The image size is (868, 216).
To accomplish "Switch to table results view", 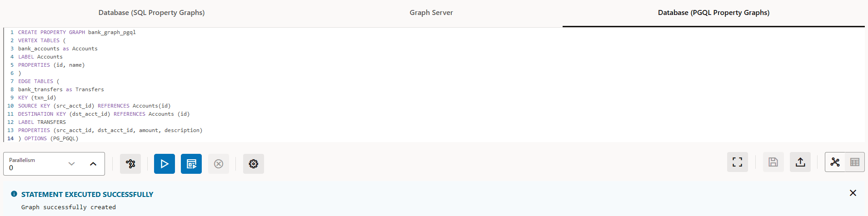I will 854,162.
